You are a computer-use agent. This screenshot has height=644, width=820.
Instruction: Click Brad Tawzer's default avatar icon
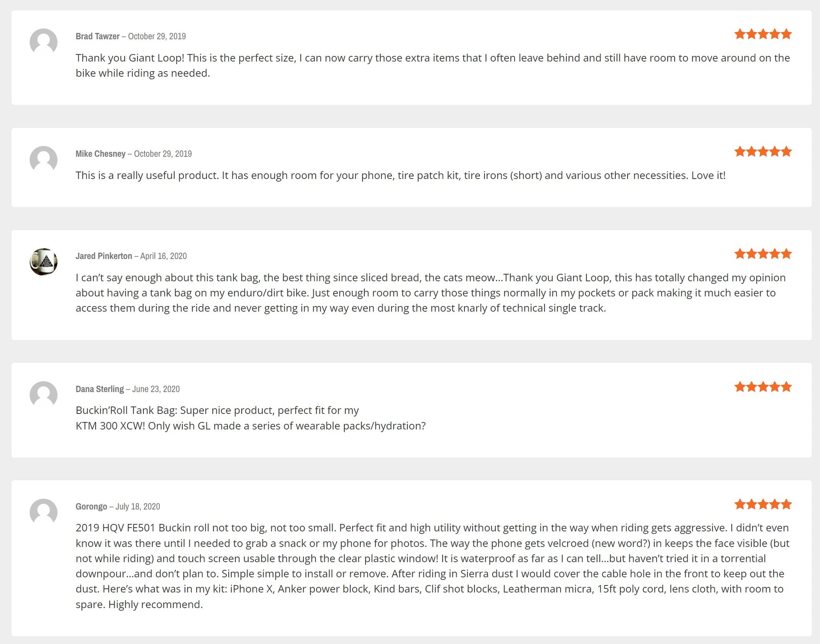click(x=43, y=42)
